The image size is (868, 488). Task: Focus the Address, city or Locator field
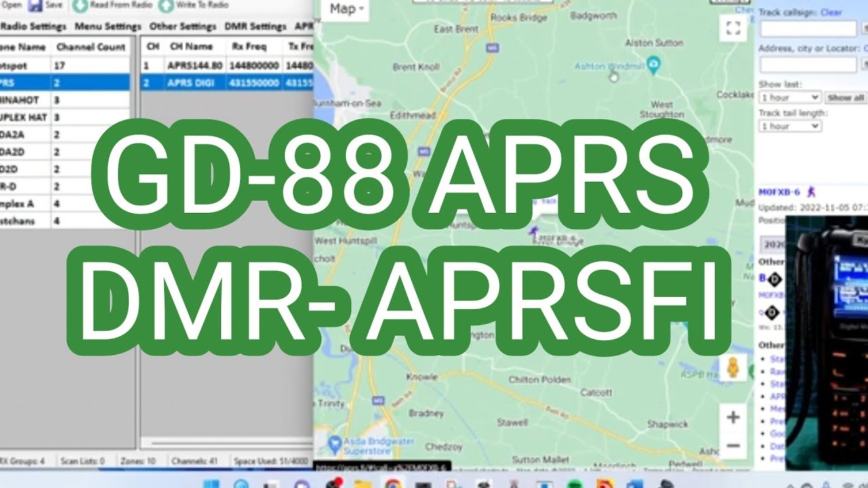click(808, 64)
